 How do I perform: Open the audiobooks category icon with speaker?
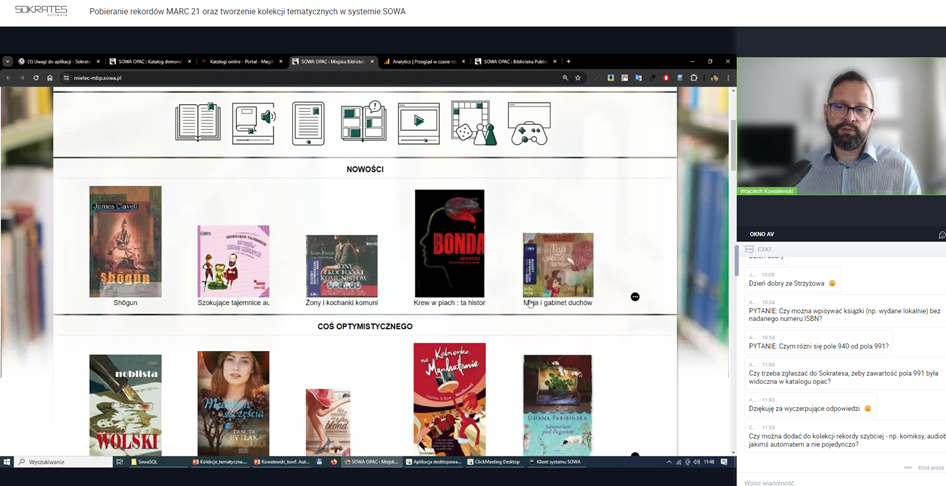[x=254, y=123]
